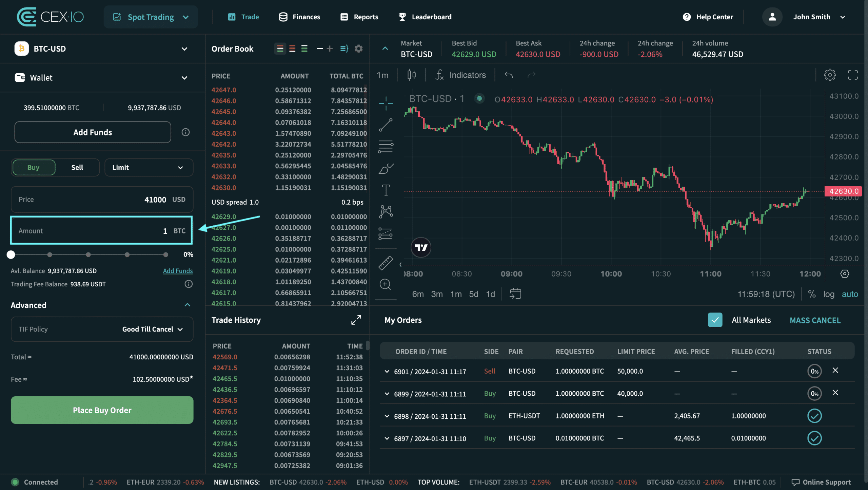
Task: Show both bids and asks view
Action: click(280, 49)
